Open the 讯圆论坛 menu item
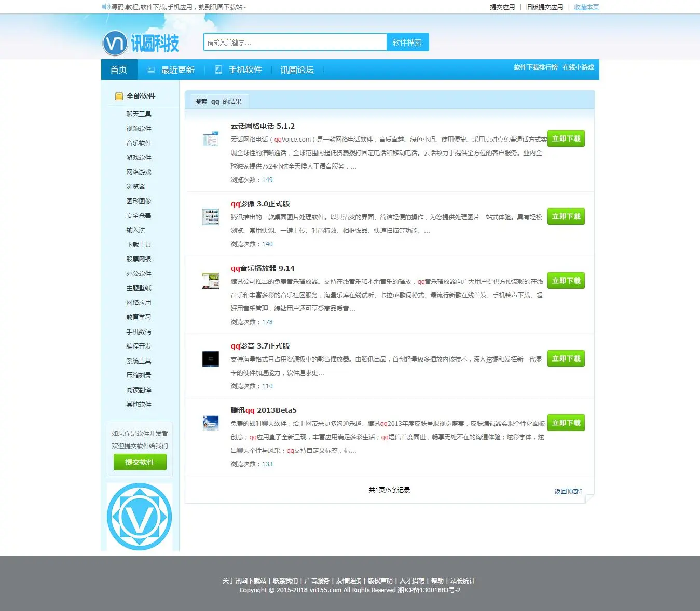Image resolution: width=700 pixels, height=611 pixels. click(297, 70)
